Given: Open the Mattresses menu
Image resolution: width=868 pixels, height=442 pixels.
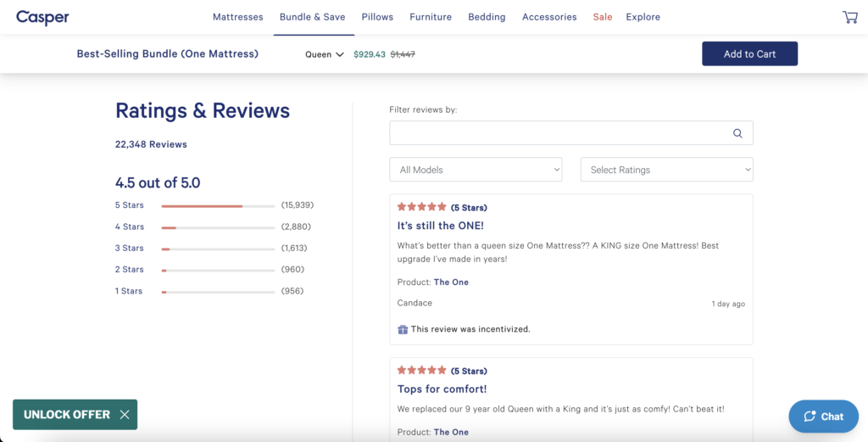Looking at the screenshot, I should (238, 17).
